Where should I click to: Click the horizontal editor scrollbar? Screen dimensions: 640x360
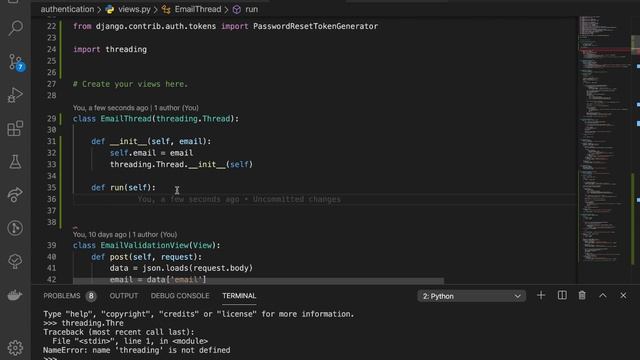[x=258, y=281]
